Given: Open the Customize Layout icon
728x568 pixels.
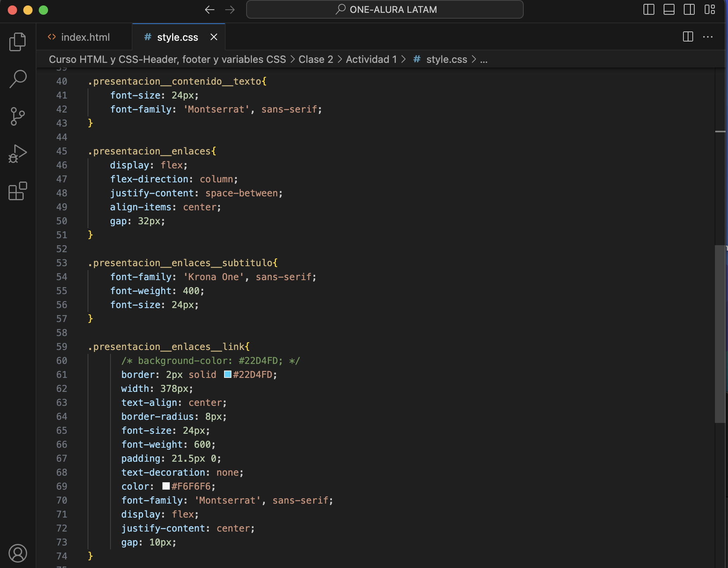Looking at the screenshot, I should pos(710,10).
